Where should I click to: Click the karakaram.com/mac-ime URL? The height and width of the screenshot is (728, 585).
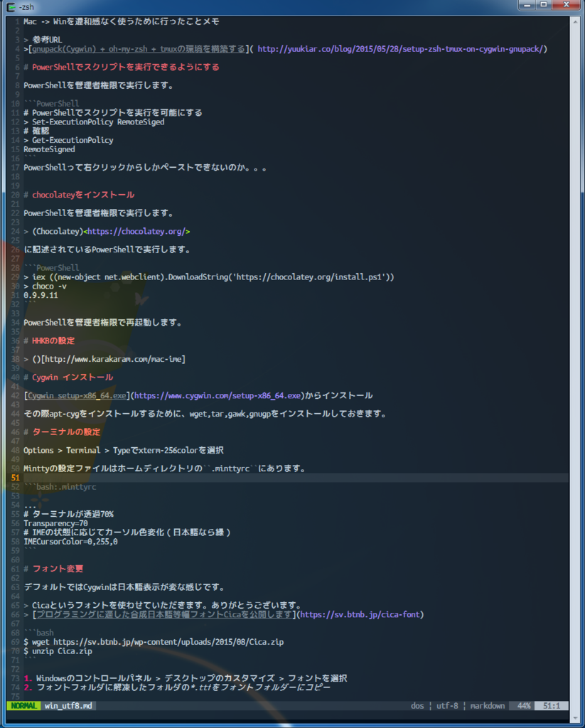tap(113, 359)
